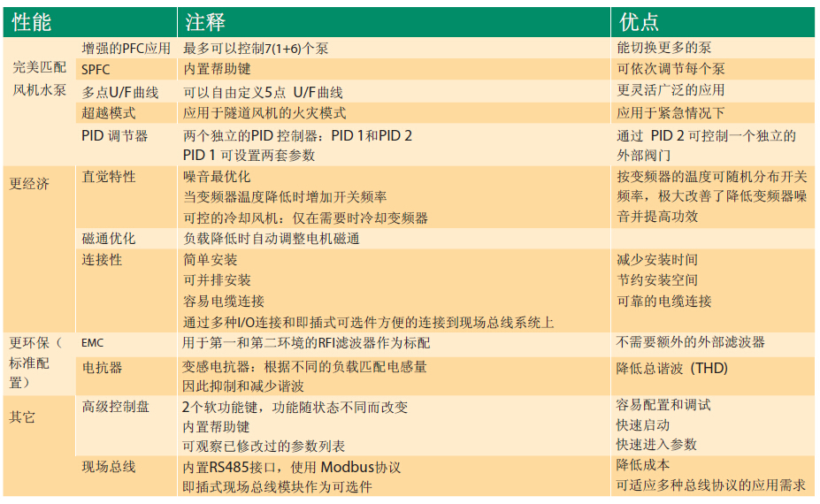Click 简单安装 text
This screenshot has height=504, width=820.
coord(211,260)
